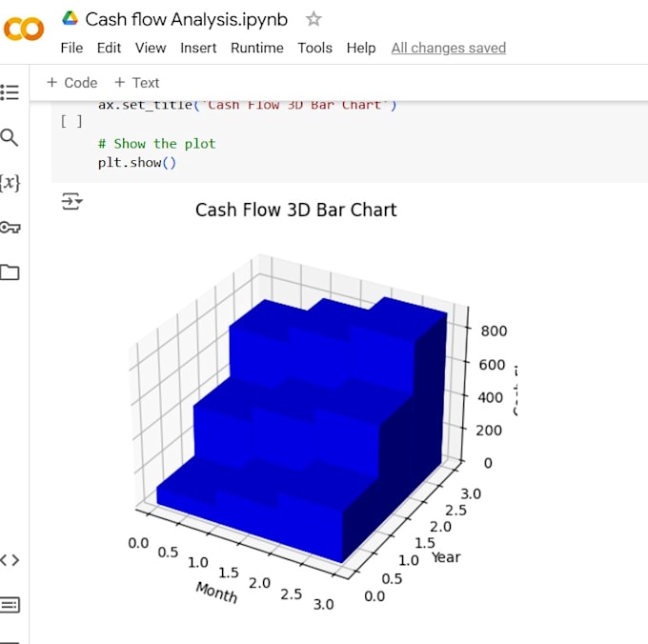Viewport: 648px width, 644px height.
Task: Open the Colab logo home link
Action: 24,29
